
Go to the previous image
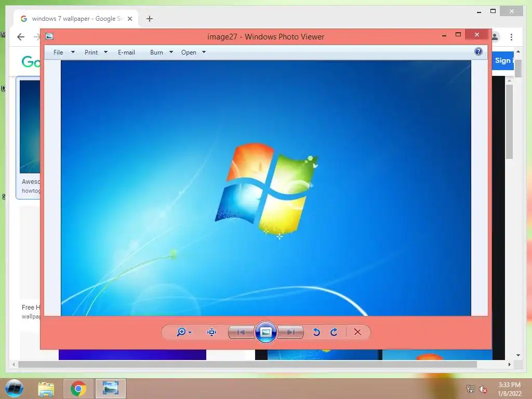click(241, 332)
